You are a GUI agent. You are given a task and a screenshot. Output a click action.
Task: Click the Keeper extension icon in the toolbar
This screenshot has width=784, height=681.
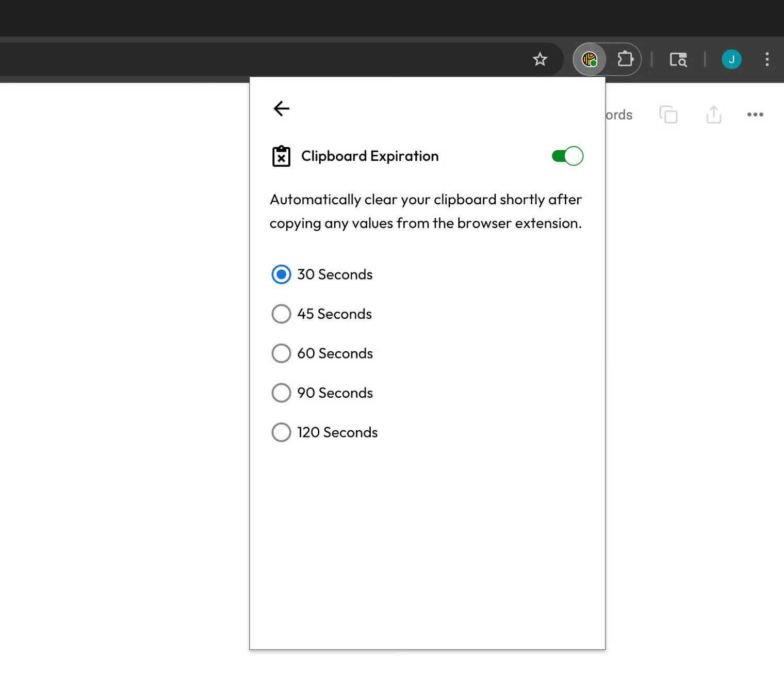coord(589,59)
